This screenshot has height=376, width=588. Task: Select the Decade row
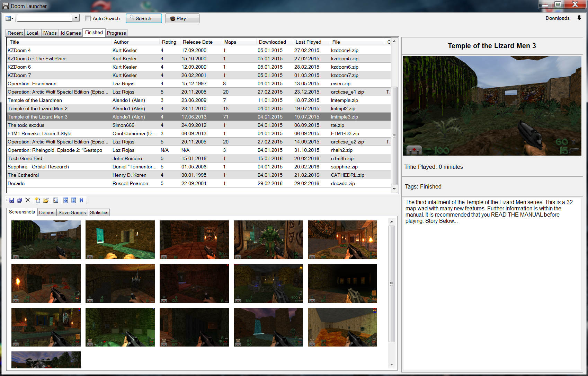[199, 183]
